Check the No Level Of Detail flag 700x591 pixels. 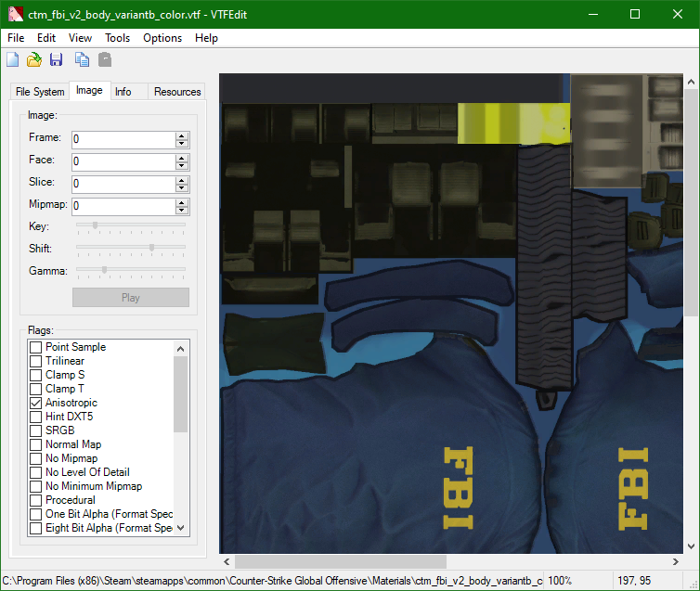(35, 472)
